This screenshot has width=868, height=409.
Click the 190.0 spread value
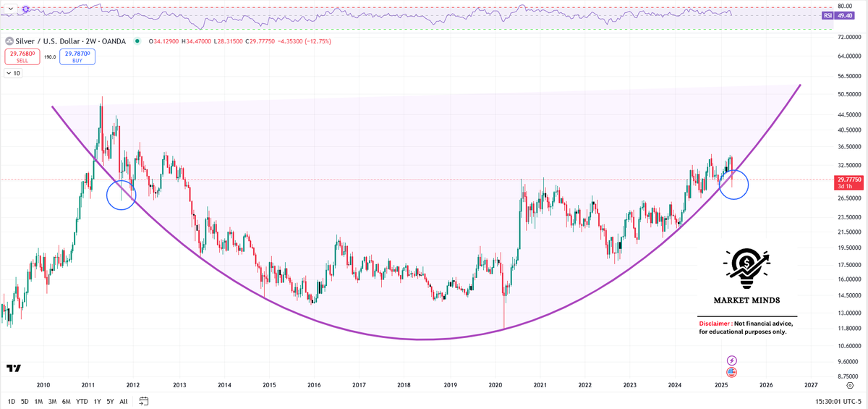[50, 57]
